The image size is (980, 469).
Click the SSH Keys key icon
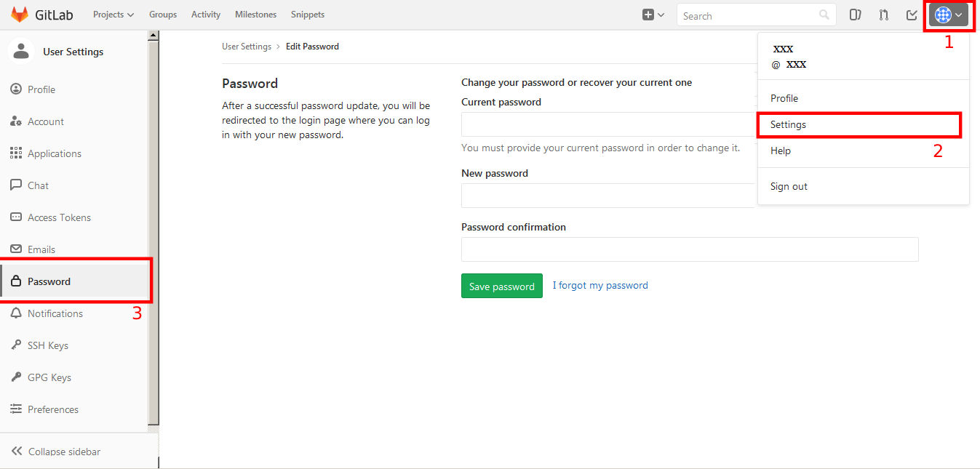16,345
